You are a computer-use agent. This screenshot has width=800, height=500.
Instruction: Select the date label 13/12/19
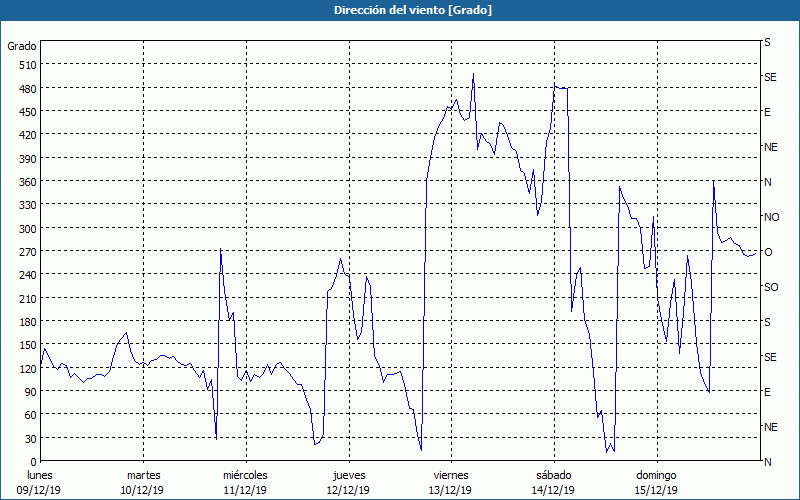(x=451, y=490)
